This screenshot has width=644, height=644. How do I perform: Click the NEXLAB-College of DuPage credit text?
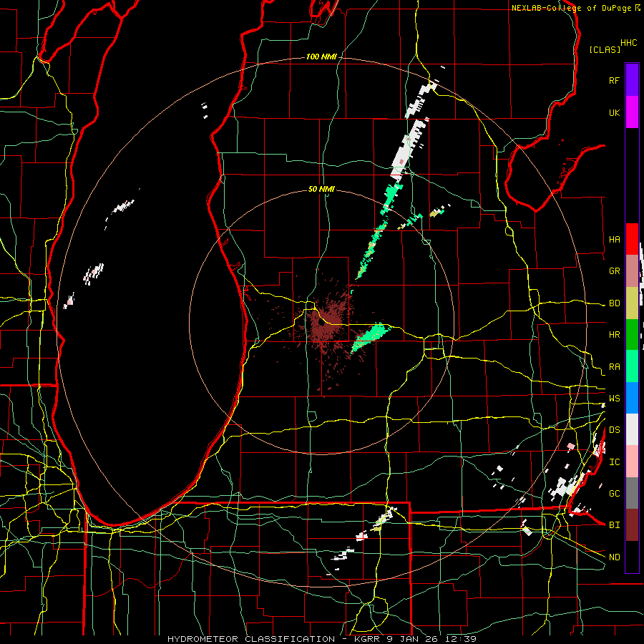tap(571, 8)
